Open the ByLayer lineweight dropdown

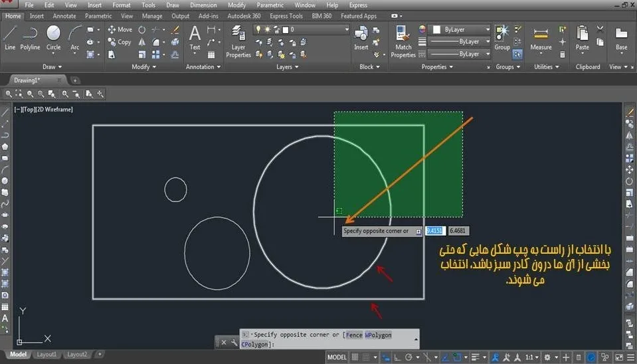(488, 42)
